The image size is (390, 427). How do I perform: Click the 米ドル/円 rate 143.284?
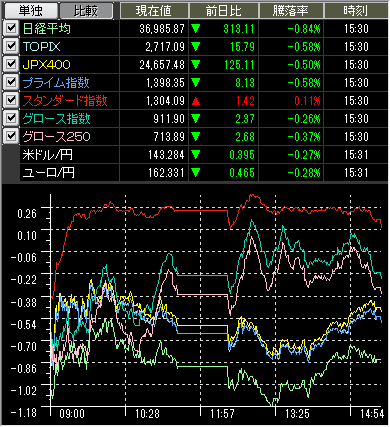(166, 155)
